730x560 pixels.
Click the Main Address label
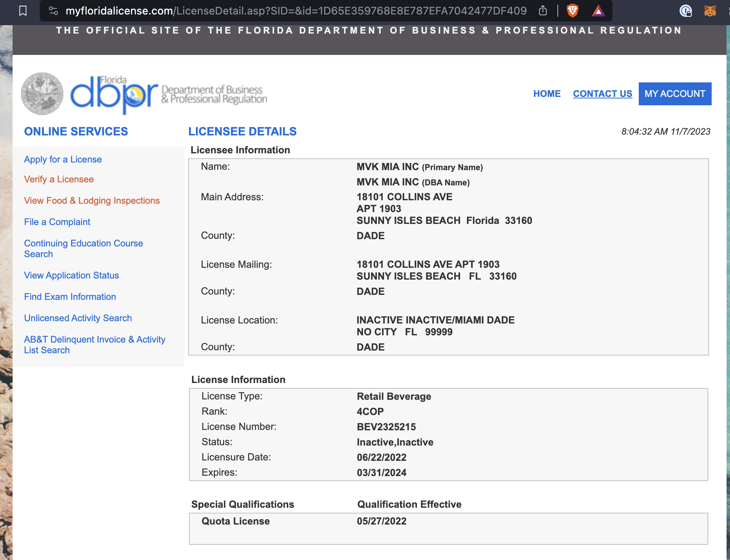pyautogui.click(x=232, y=197)
